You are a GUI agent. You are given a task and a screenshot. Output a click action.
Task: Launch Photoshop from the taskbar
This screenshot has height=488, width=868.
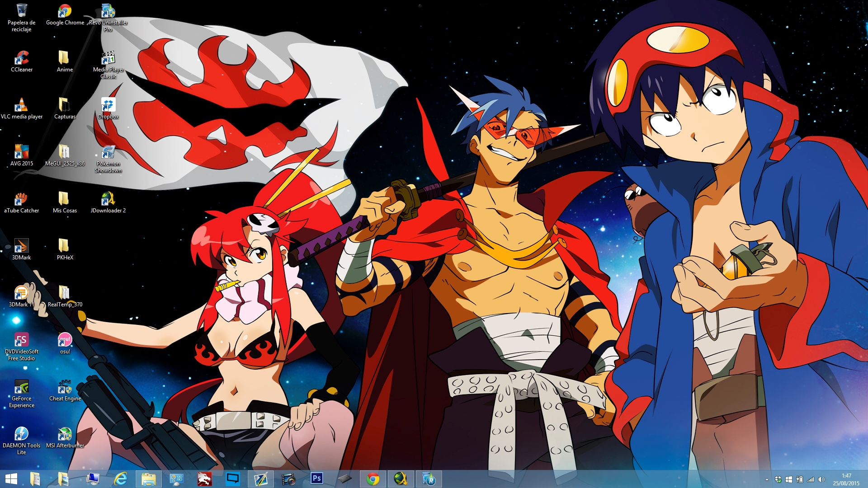pyautogui.click(x=317, y=479)
